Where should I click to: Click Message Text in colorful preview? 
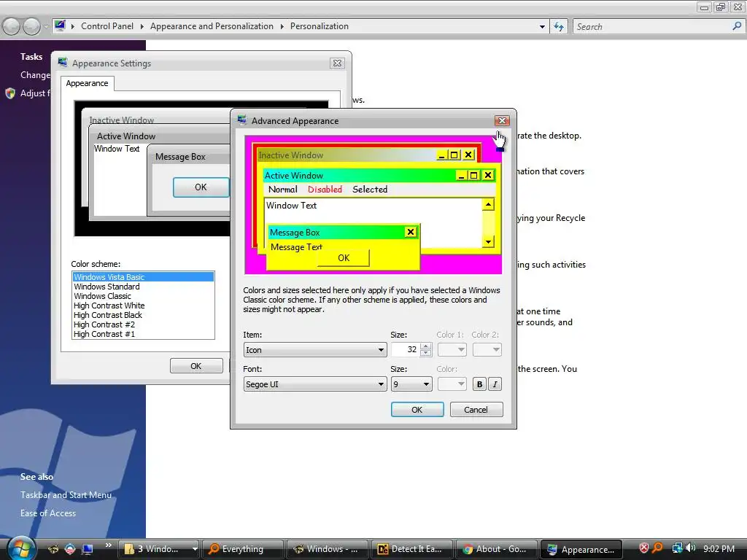(296, 247)
